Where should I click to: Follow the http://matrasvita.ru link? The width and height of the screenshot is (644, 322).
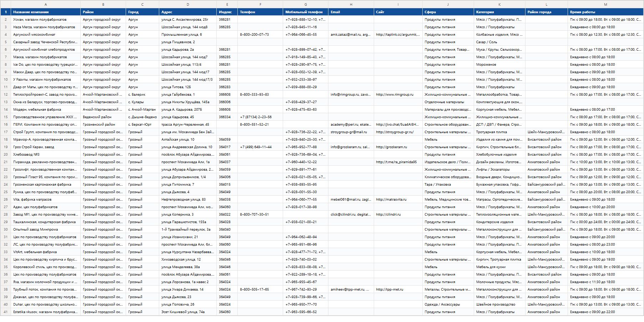[391, 200]
